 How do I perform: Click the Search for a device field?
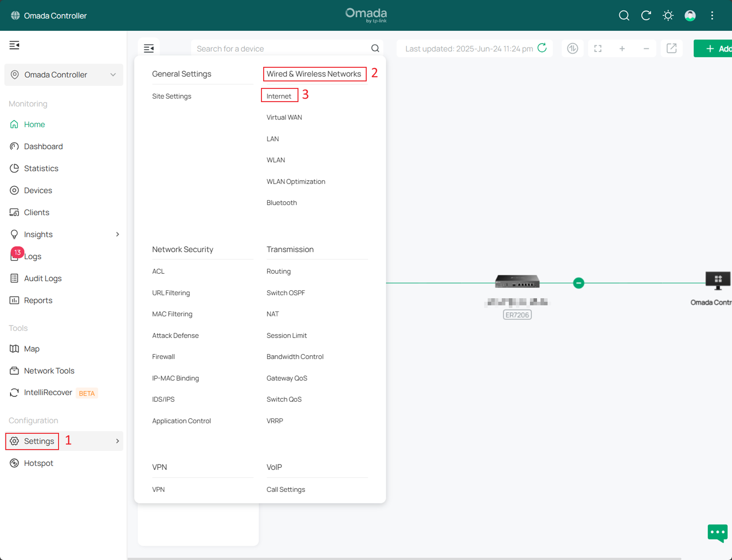287,49
